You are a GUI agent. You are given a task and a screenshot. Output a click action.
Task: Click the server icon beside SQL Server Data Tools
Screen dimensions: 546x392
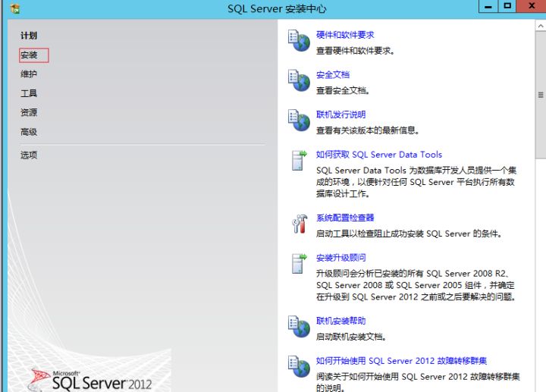coord(299,160)
